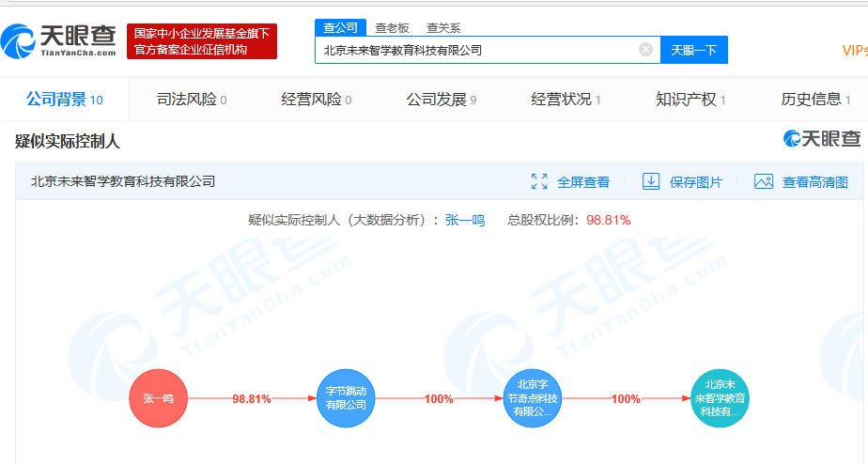Select the red 张一鸣 node circle
Viewport: 868px width, 465px height.
[x=158, y=398]
